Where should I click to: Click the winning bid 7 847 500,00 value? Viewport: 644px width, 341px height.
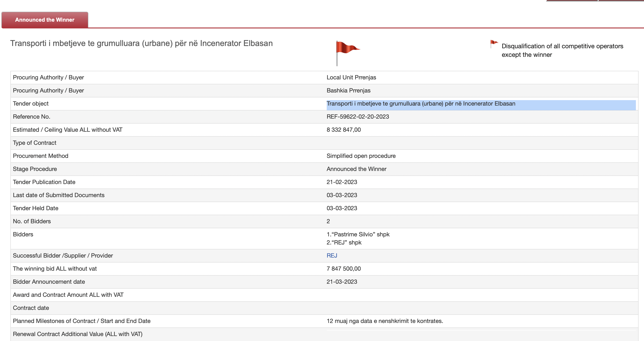click(343, 268)
